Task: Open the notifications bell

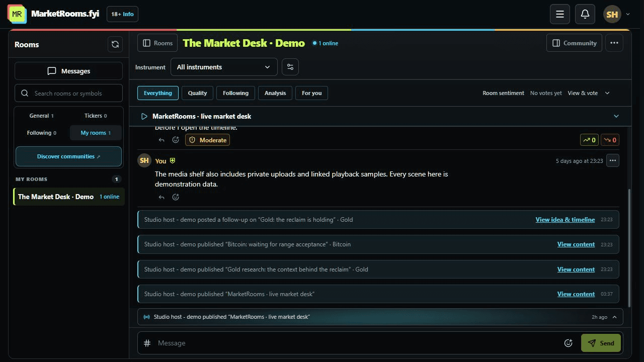Action: click(585, 14)
